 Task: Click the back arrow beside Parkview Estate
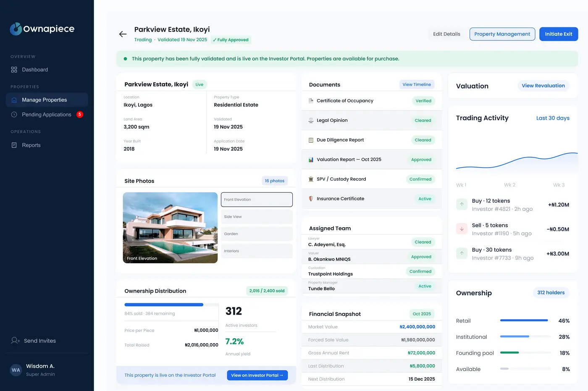[123, 34]
